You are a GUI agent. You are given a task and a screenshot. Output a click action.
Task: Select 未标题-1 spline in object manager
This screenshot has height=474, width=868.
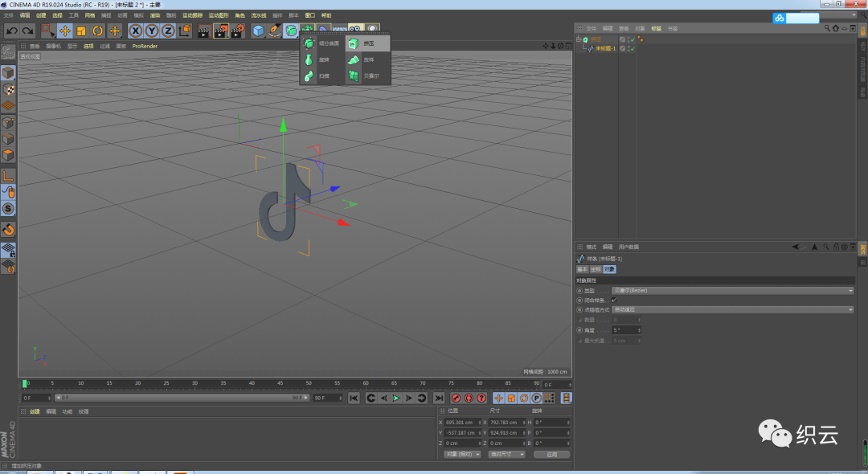(605, 49)
